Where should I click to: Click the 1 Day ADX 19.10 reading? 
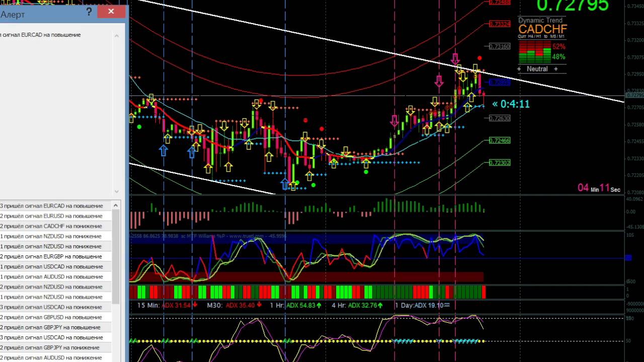[422, 305]
